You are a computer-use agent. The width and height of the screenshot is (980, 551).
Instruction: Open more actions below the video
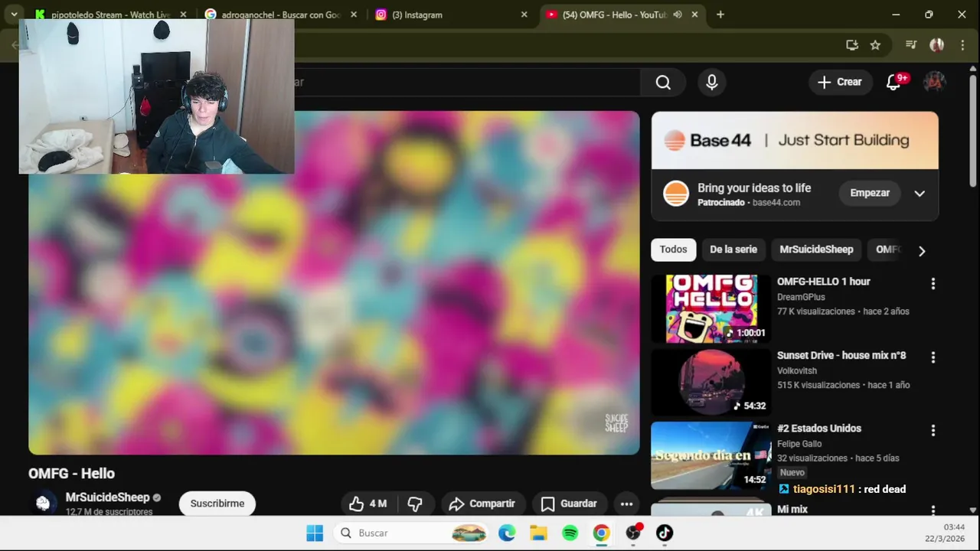click(x=626, y=504)
